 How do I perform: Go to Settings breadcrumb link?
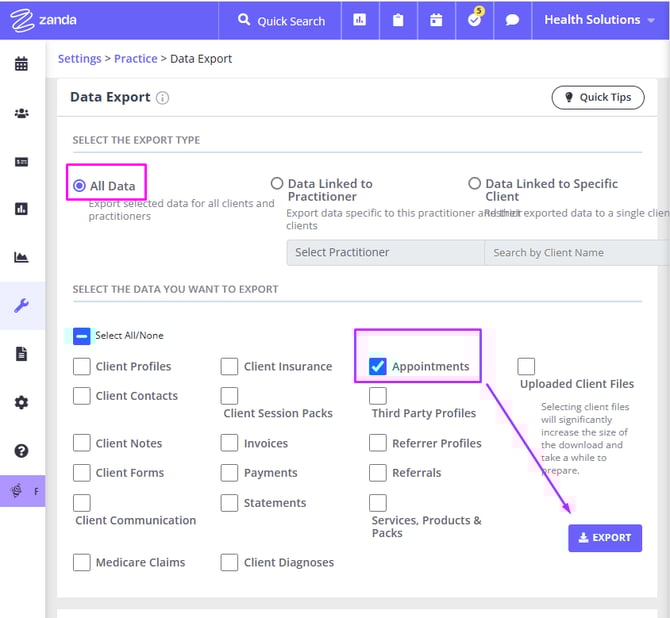79,59
